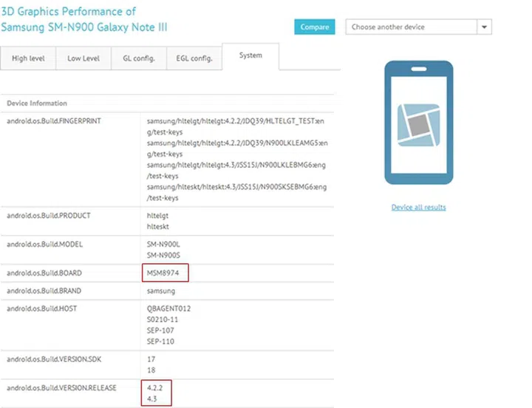Open the Device all results link
This screenshot has width=532, height=408.
(x=419, y=207)
